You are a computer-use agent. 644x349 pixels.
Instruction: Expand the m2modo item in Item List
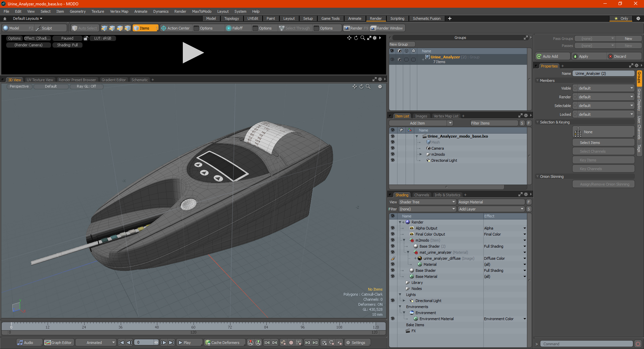click(421, 154)
